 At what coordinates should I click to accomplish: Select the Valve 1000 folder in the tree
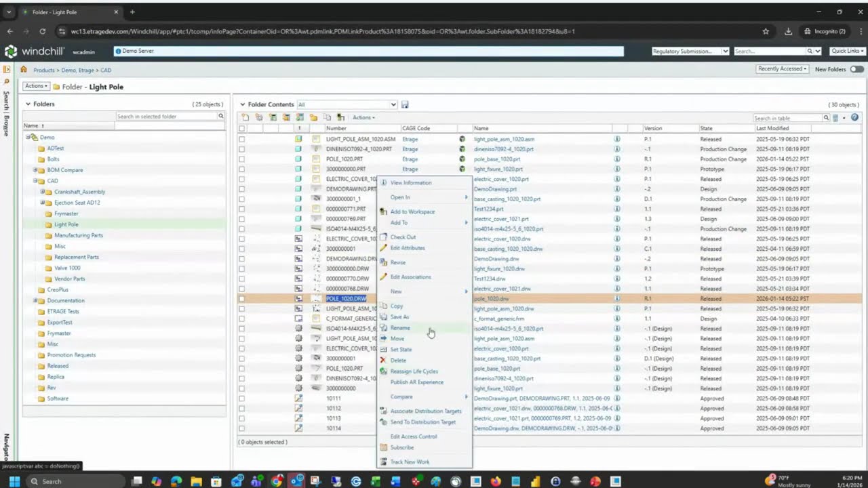pos(67,268)
